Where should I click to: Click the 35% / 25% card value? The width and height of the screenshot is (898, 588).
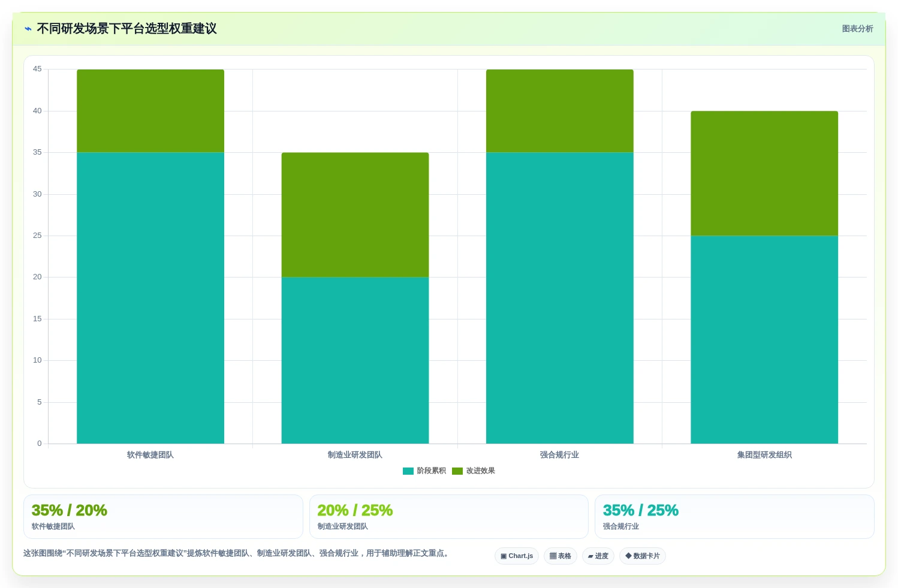[641, 511]
